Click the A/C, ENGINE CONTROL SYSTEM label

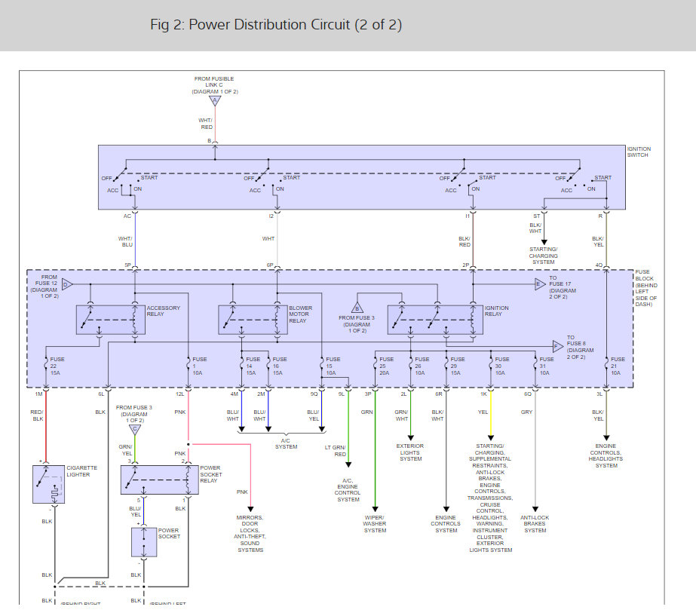click(348, 490)
